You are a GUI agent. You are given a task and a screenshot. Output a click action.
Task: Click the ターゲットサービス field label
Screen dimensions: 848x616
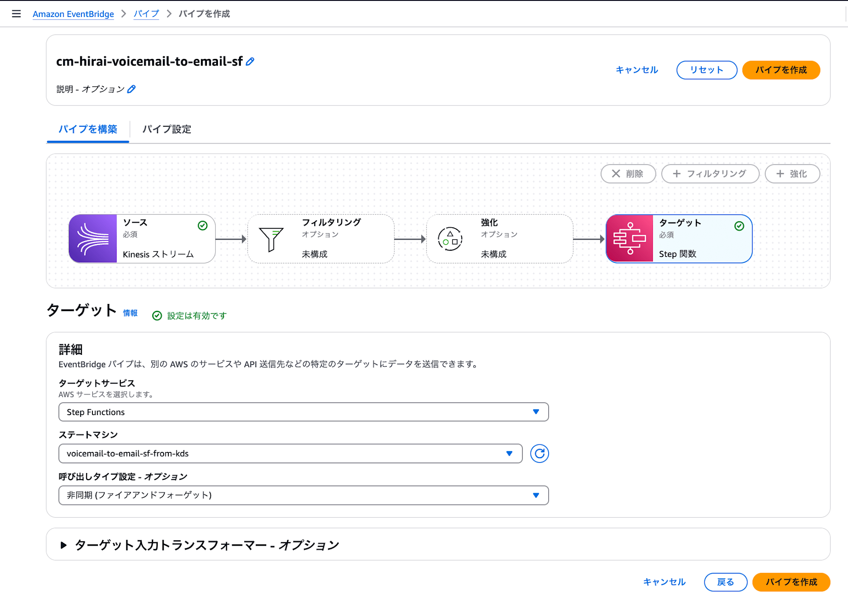(97, 383)
